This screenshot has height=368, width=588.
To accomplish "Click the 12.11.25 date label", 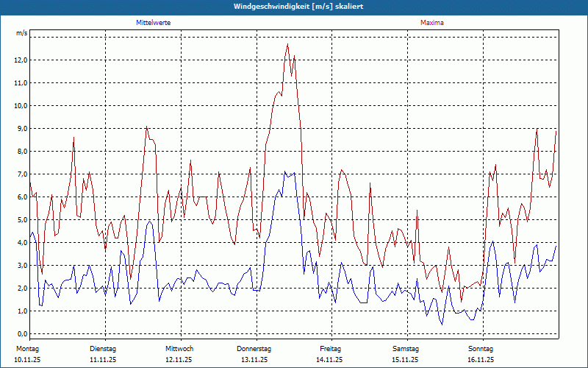I will tap(179, 360).
